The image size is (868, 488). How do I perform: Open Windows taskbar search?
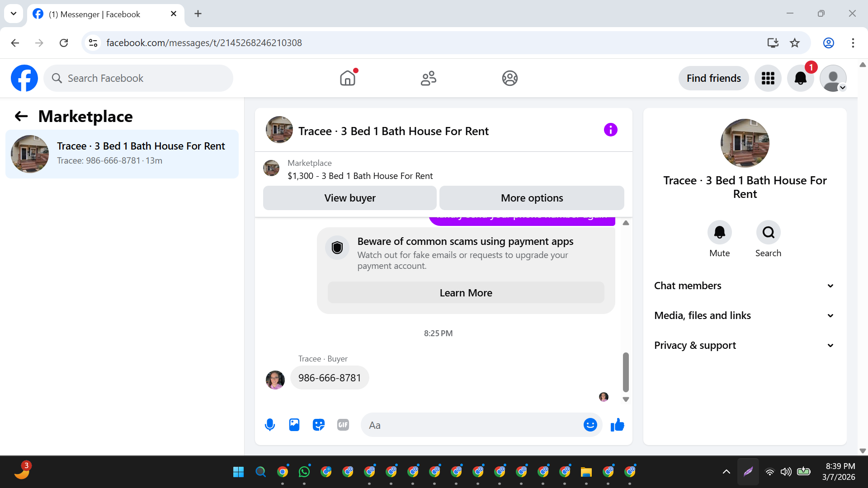click(x=260, y=472)
